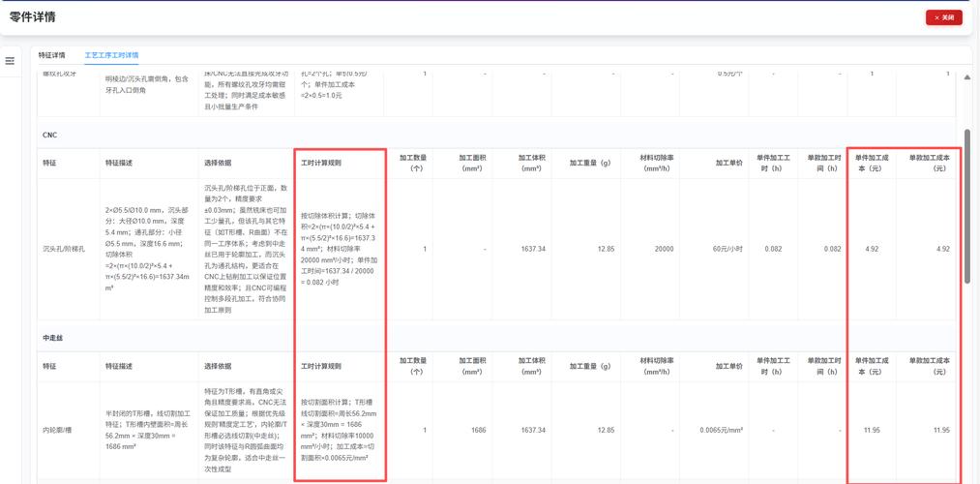Image resolution: width=980 pixels, height=484 pixels.
Task: Select the 按切割面积计算 rule description cell
Action: pos(340,430)
